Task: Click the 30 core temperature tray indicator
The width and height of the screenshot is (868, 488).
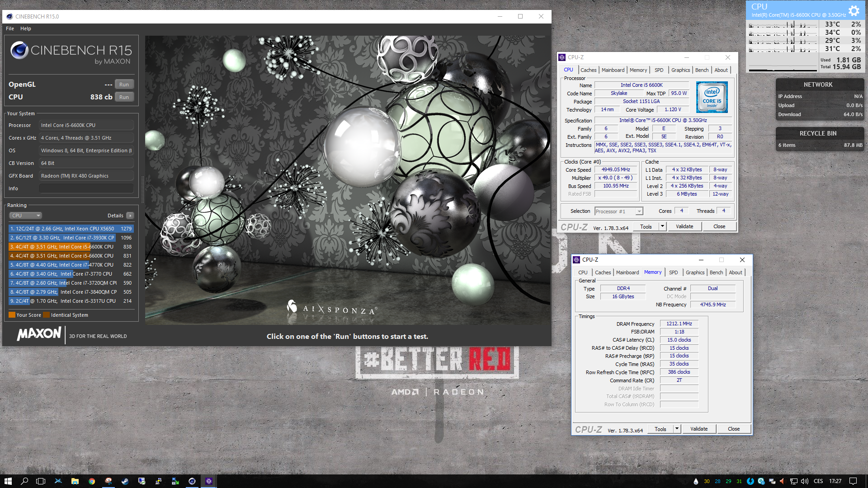Action: click(707, 481)
